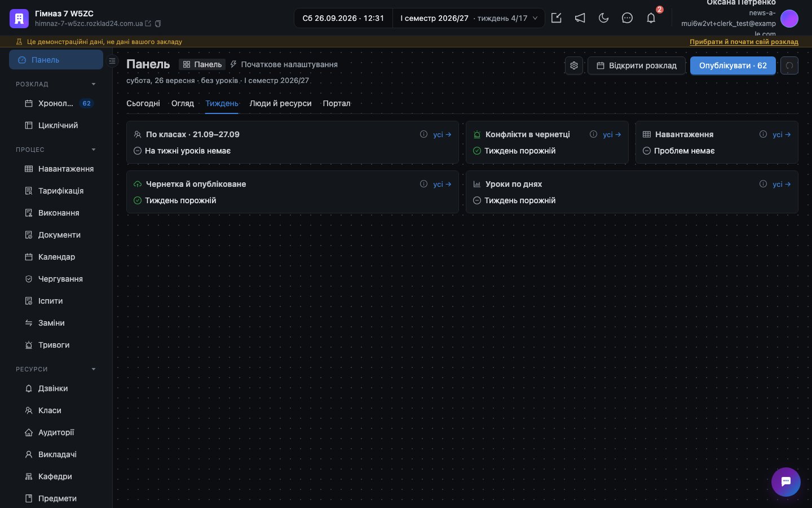Open Початкове налаштування view
This screenshot has height=508, width=812.
(x=284, y=64)
